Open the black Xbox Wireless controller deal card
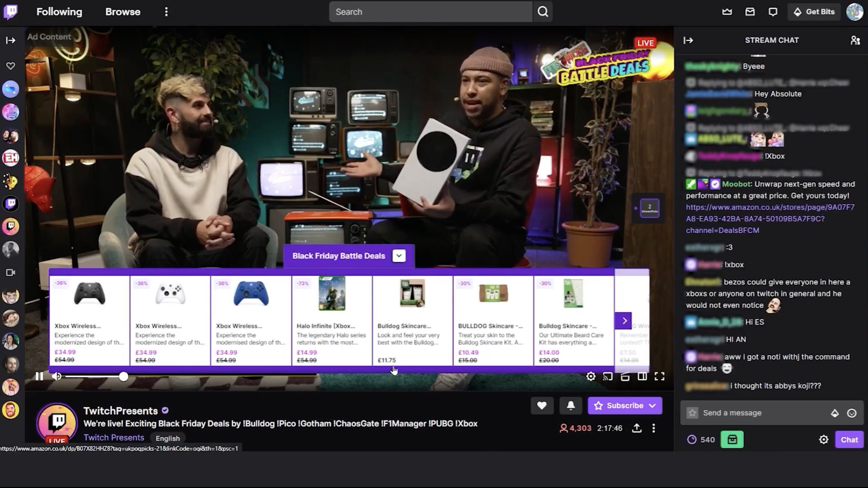Viewport: 868px width, 488px height. (x=89, y=321)
